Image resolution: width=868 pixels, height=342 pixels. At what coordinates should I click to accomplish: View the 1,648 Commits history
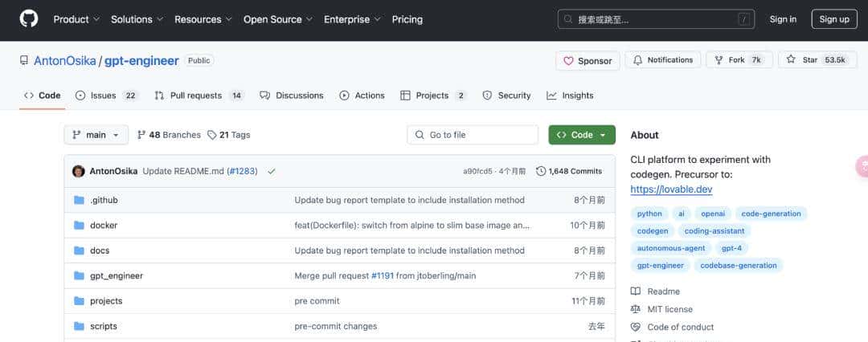569,172
